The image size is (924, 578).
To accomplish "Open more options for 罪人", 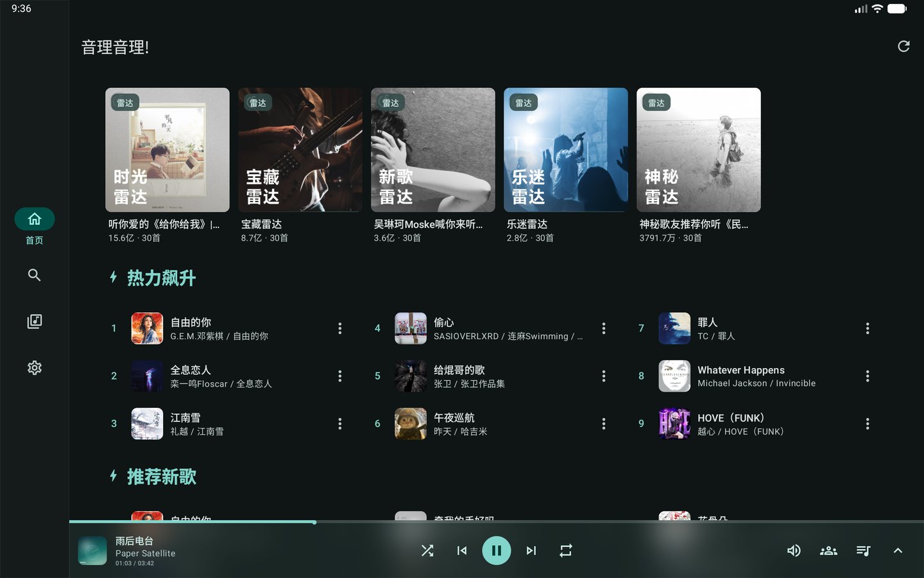I will click(x=868, y=328).
